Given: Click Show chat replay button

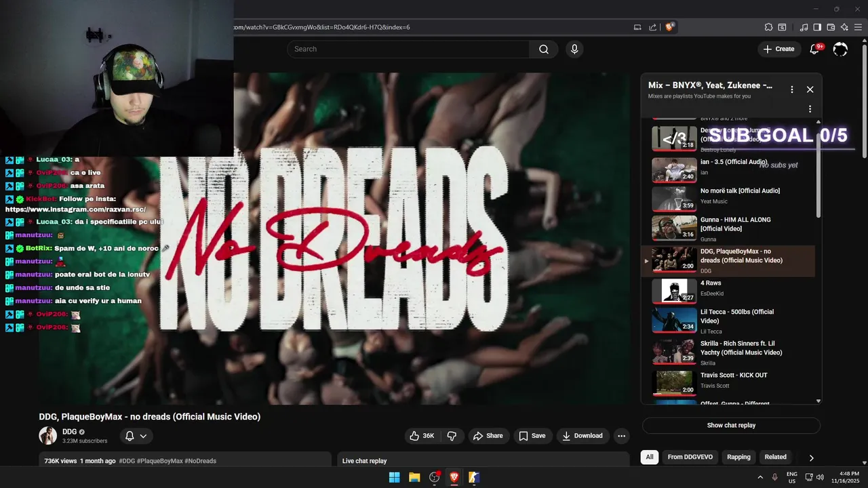Looking at the screenshot, I should [731, 426].
